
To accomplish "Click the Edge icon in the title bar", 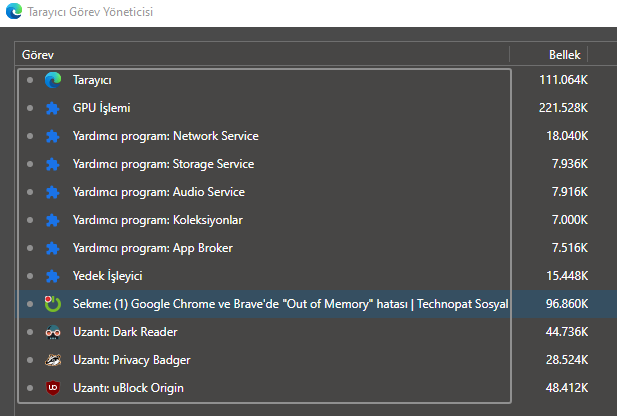I will coord(14,13).
